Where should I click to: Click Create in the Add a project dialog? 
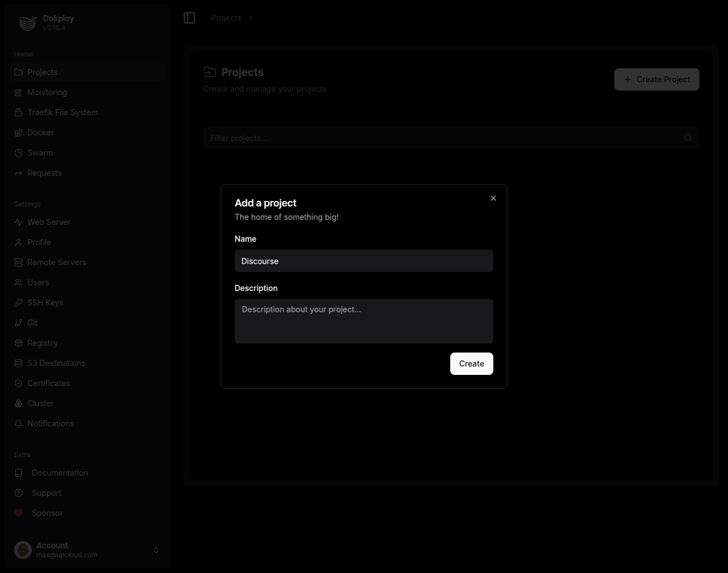(x=471, y=364)
